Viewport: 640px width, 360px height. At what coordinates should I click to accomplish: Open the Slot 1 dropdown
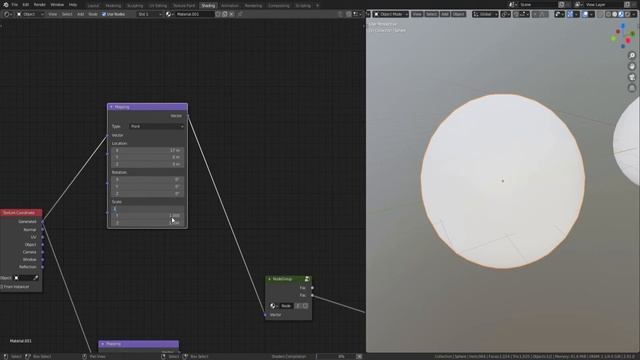(x=150, y=14)
